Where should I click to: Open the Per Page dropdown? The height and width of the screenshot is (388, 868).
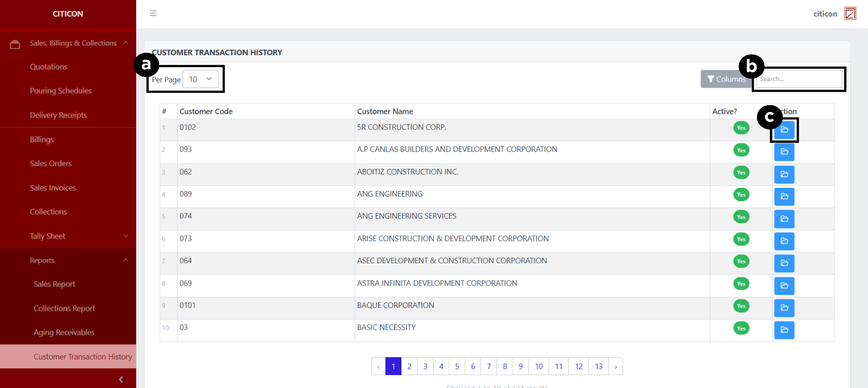[200, 79]
